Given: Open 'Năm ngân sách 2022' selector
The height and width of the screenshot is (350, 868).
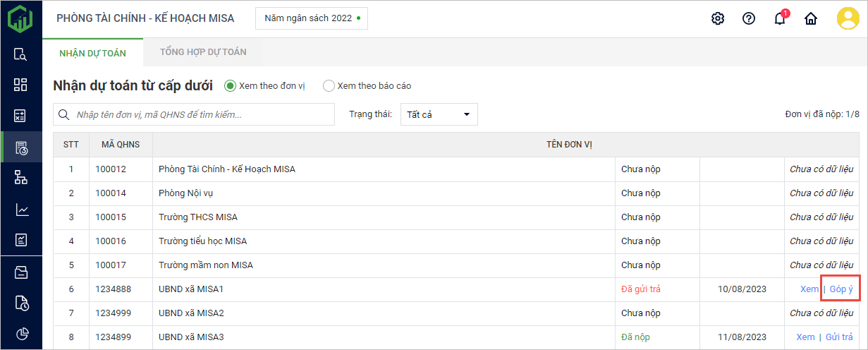Looking at the screenshot, I should coord(311,18).
